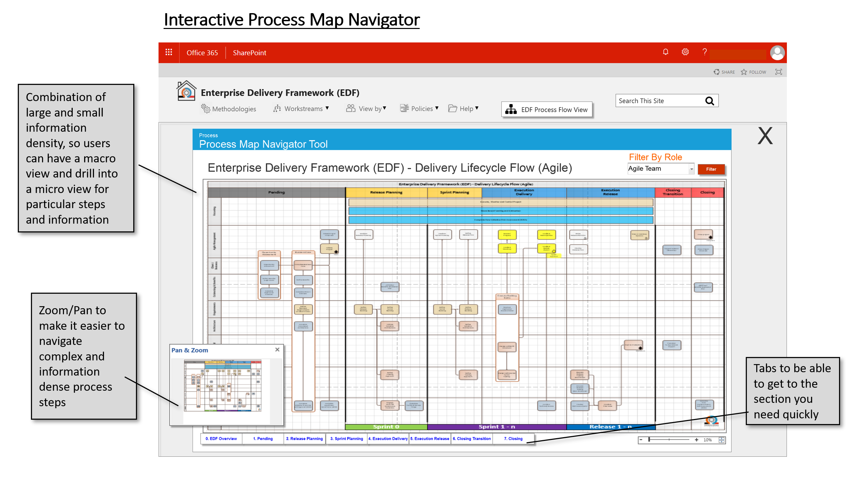Image resolution: width=868 pixels, height=482 pixels.
Task: Switch to the 2. Release Planning tab
Action: [x=304, y=439]
